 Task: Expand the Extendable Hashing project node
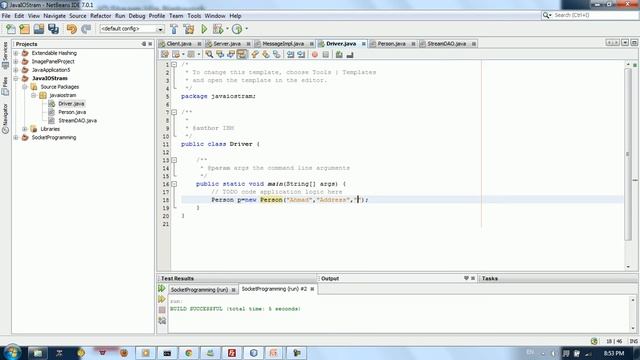[x=16, y=53]
